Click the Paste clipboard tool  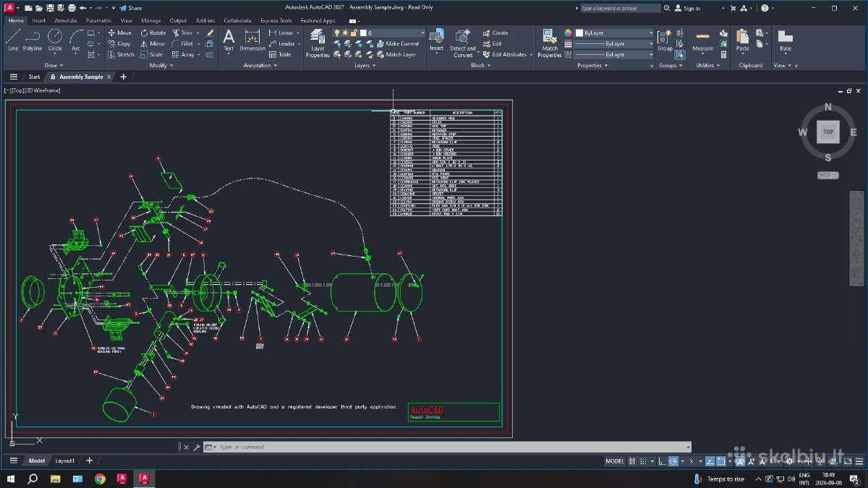pyautogui.click(x=743, y=40)
